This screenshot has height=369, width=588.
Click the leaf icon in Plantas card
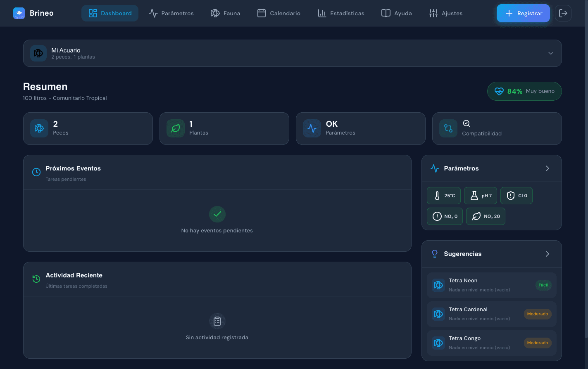(x=176, y=128)
